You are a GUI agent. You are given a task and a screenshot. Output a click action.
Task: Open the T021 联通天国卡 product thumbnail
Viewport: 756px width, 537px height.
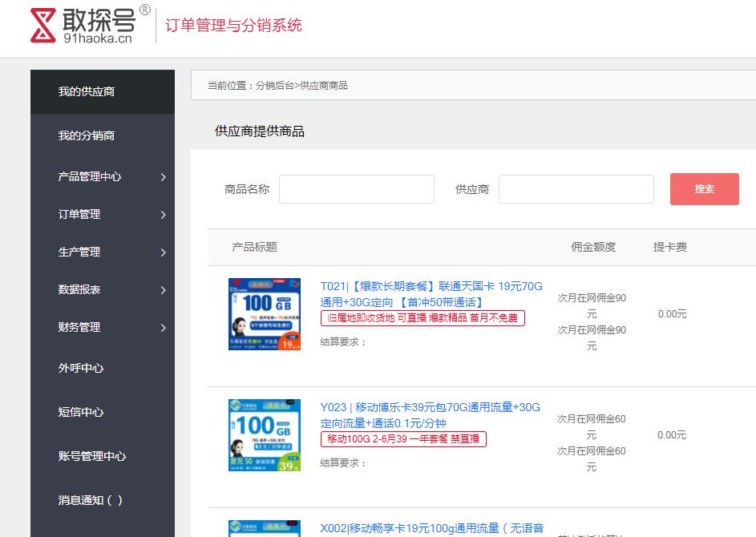[x=264, y=314]
